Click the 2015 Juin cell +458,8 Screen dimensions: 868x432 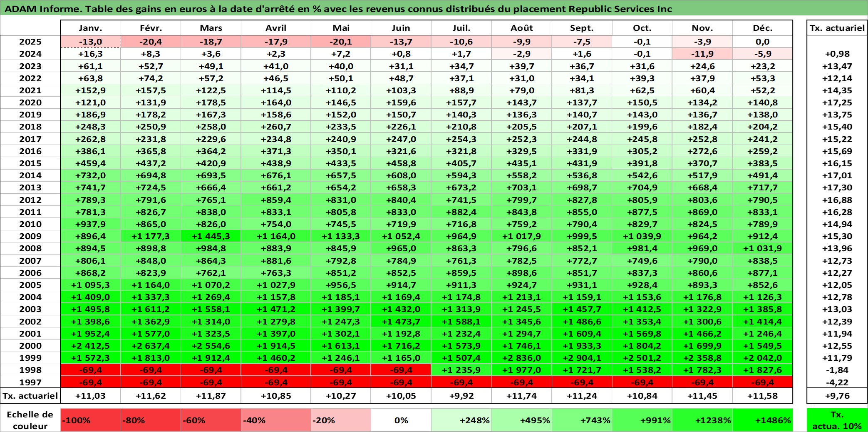click(401, 163)
